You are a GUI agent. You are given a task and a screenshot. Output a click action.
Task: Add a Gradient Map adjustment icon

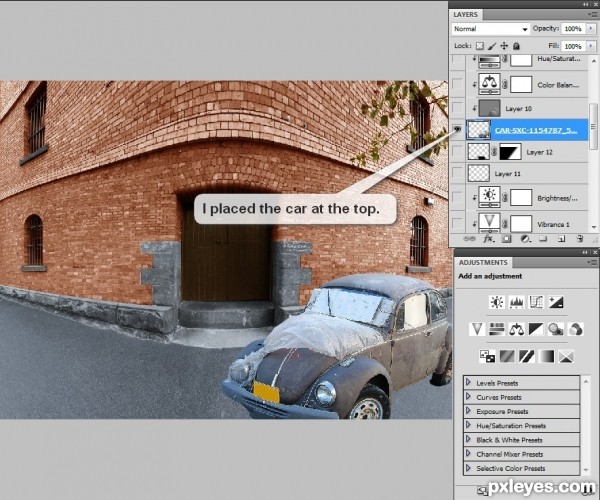546,357
